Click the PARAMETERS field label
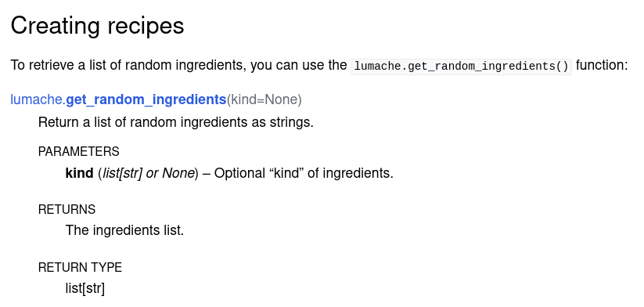The height and width of the screenshot is (307, 644). tap(78, 152)
